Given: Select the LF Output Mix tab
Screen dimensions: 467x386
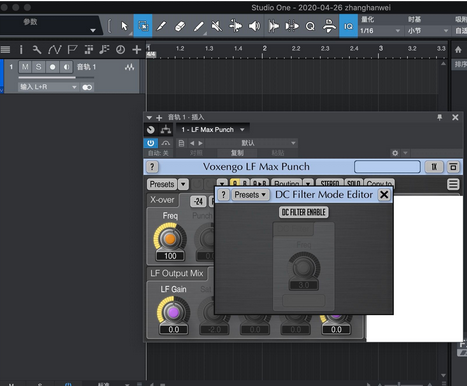Looking at the screenshot, I should pyautogui.click(x=177, y=273).
